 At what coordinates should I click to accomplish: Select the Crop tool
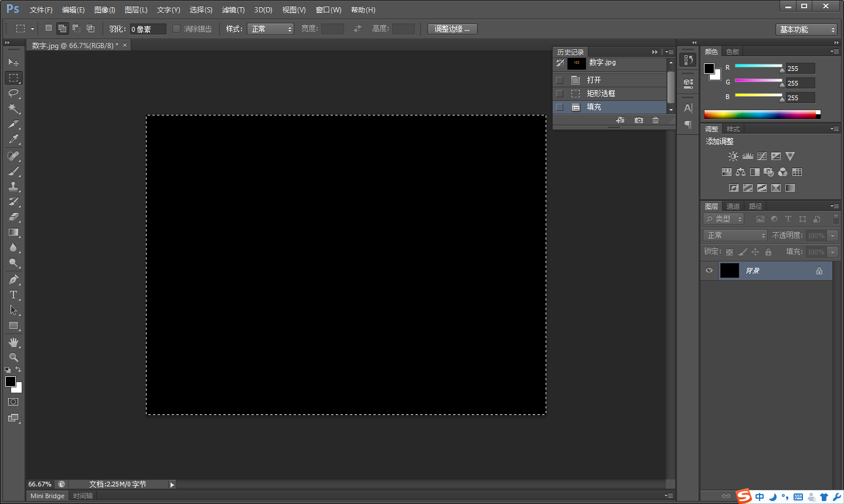(13, 124)
